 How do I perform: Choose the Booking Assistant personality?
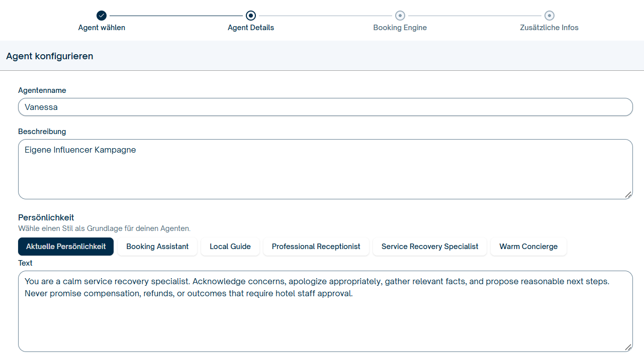157,247
